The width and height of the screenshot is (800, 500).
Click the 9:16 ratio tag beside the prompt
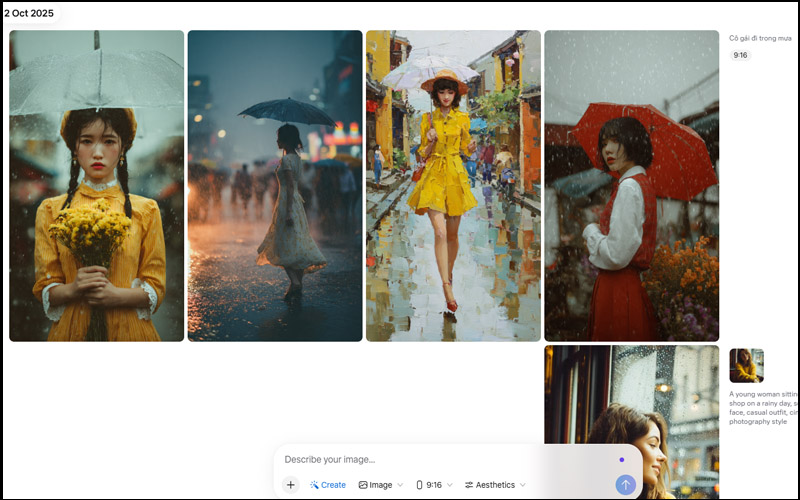point(741,55)
